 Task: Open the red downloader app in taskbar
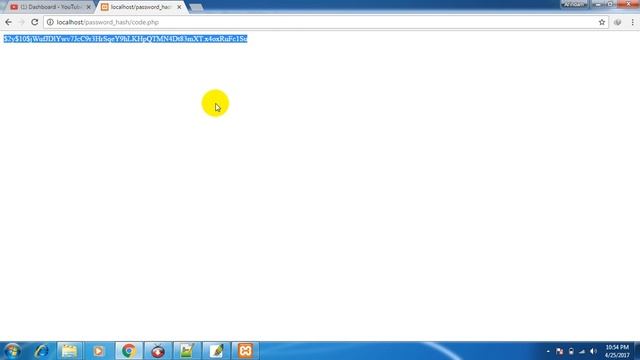[158, 351]
